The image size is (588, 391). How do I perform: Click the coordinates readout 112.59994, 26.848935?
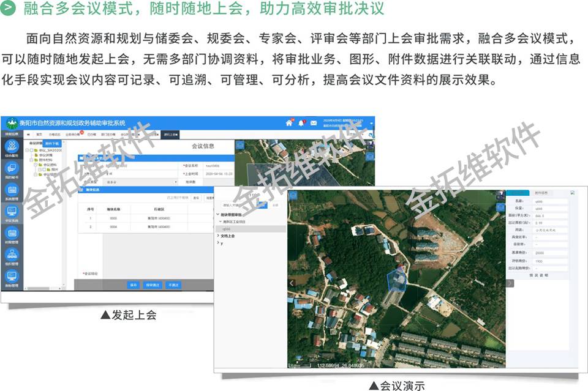(x=340, y=365)
